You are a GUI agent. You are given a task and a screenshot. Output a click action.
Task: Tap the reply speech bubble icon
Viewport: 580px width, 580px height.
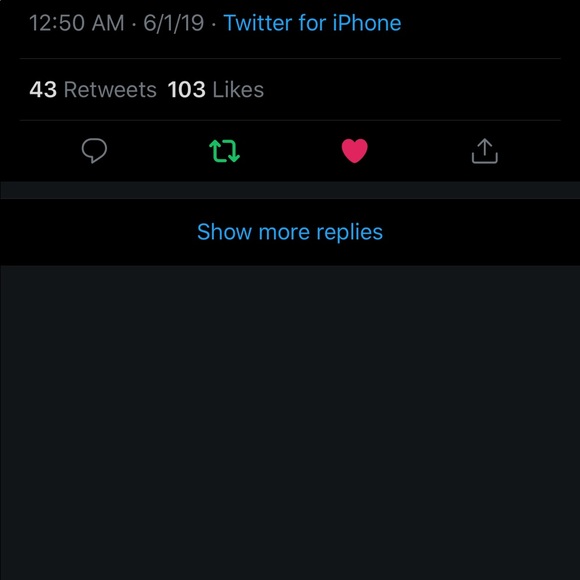[94, 151]
